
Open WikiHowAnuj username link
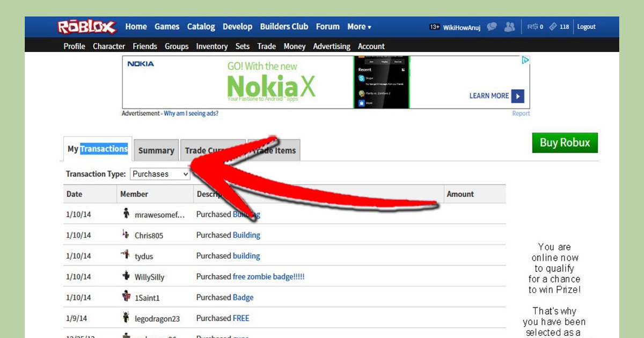coord(462,27)
